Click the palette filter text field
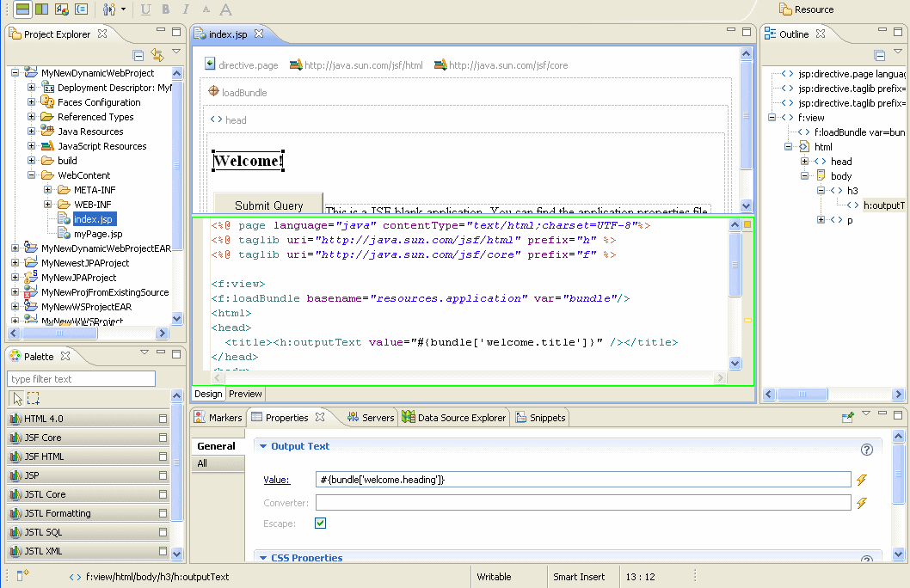Viewport: 910px width, 588px height. tap(81, 378)
